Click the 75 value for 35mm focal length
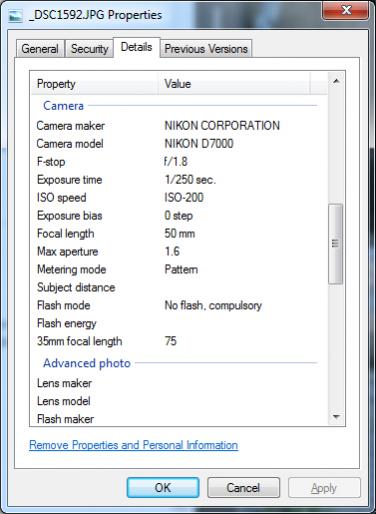Image resolution: width=376 pixels, height=514 pixels. point(171,341)
